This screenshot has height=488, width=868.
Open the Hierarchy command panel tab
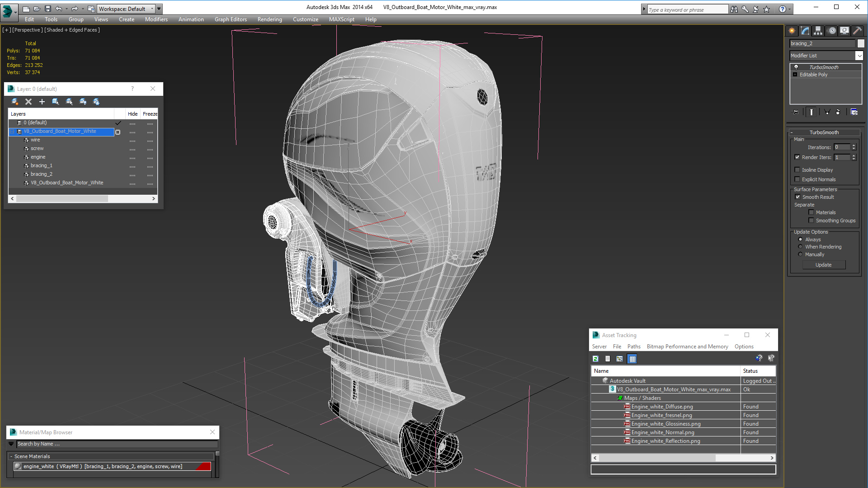click(818, 31)
